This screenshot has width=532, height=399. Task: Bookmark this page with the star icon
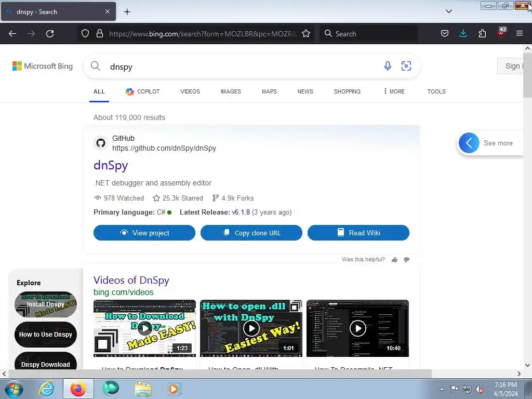pyautogui.click(x=306, y=34)
